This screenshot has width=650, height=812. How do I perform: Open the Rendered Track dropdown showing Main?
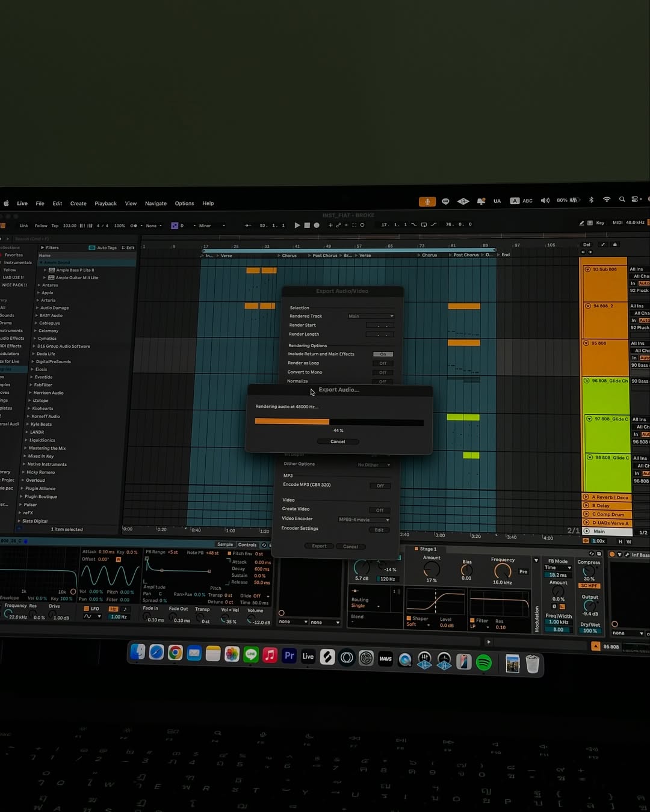click(371, 316)
